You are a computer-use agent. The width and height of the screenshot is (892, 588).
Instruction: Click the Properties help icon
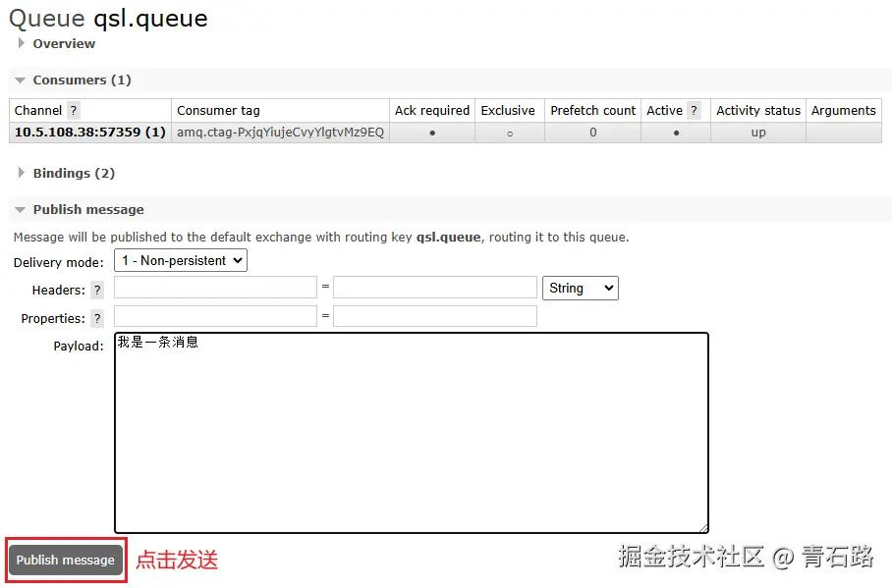pos(95,318)
